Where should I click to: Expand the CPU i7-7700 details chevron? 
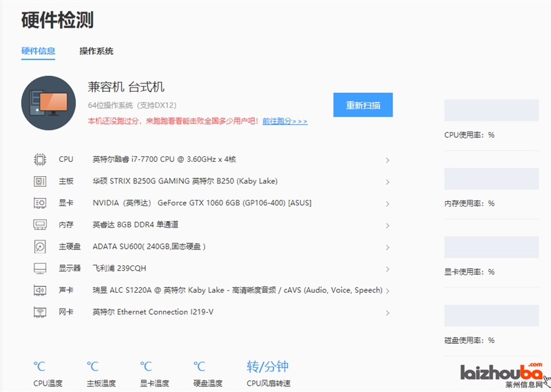click(x=388, y=160)
